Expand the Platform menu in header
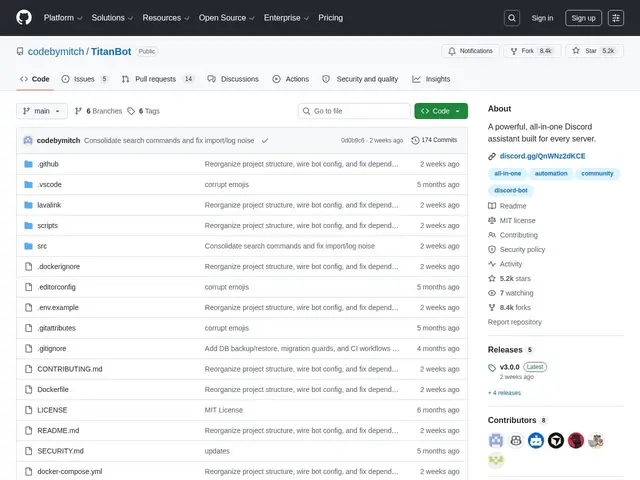This screenshot has width=640, height=480. point(63,18)
